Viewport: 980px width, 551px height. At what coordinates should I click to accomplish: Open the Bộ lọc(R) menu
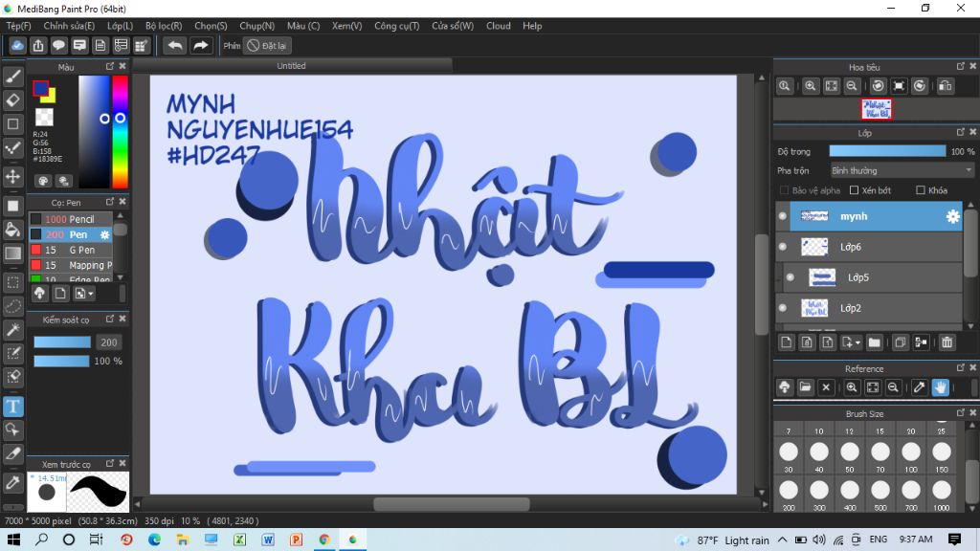click(x=164, y=26)
